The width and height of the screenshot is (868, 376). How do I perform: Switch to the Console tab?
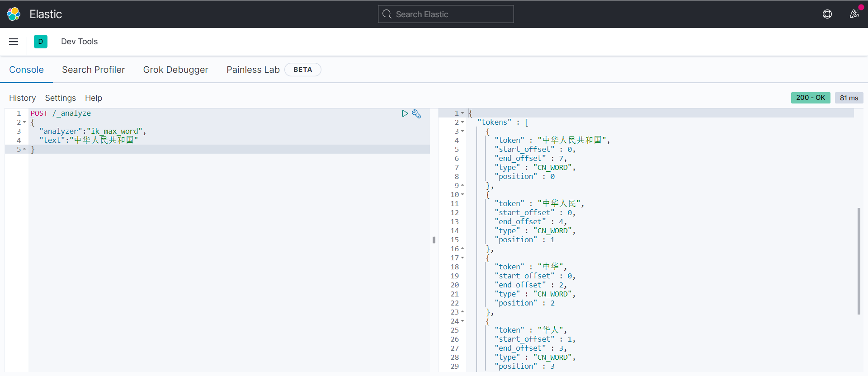pos(26,70)
